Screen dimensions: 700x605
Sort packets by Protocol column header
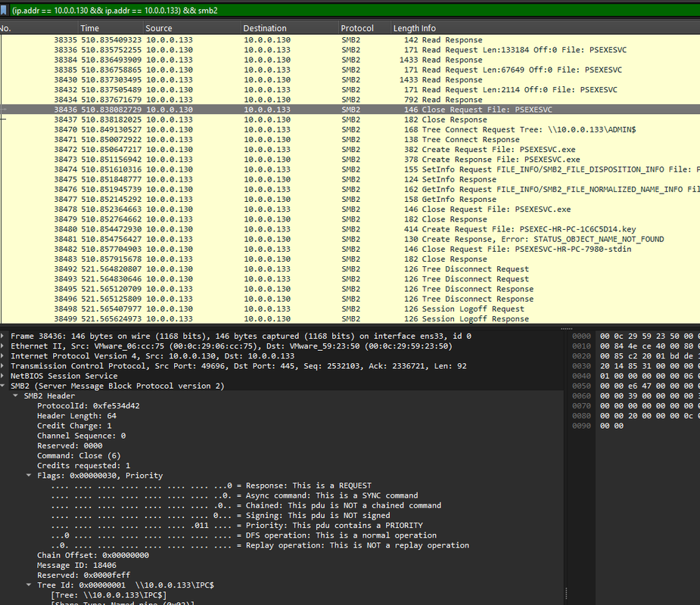(x=366, y=28)
